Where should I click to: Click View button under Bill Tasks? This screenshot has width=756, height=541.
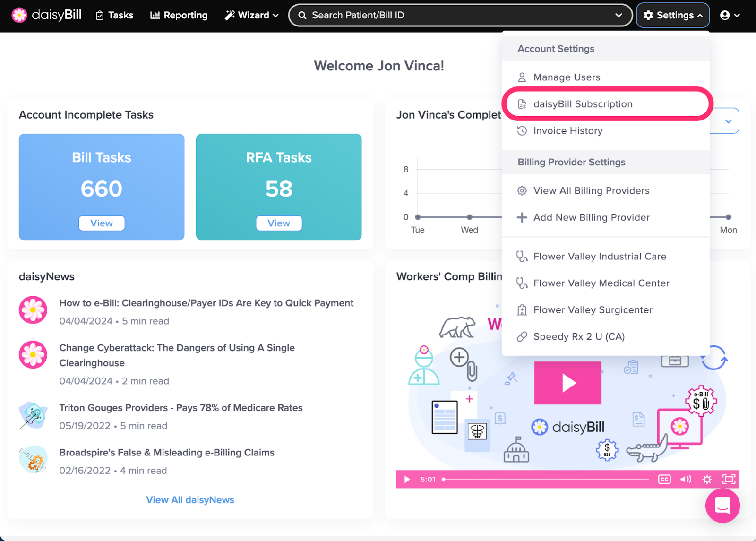click(x=102, y=223)
